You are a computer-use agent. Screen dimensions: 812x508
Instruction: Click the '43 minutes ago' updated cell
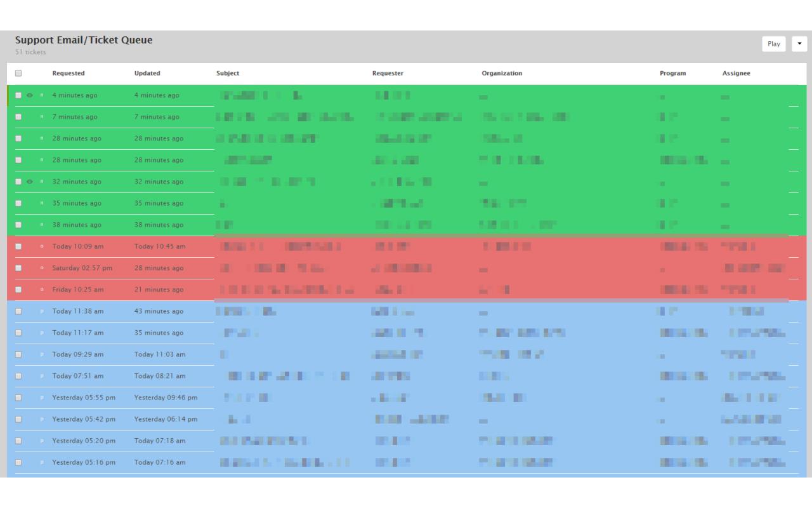click(159, 311)
